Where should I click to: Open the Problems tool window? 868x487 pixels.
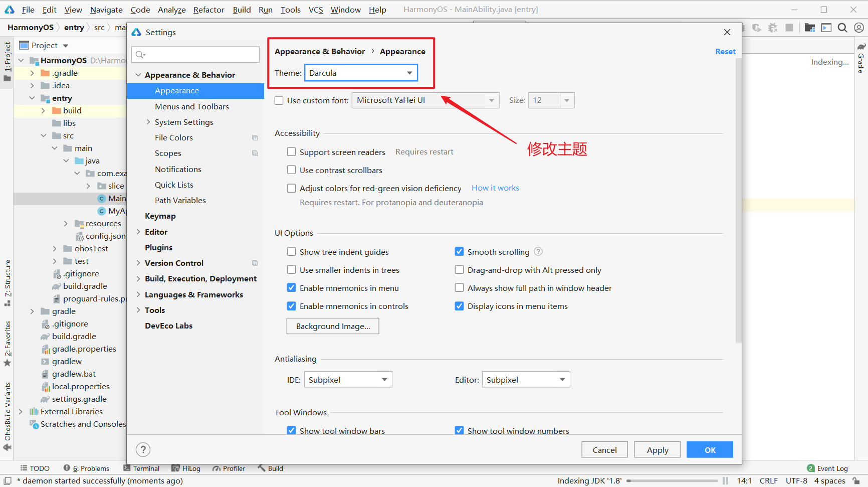tap(86, 468)
